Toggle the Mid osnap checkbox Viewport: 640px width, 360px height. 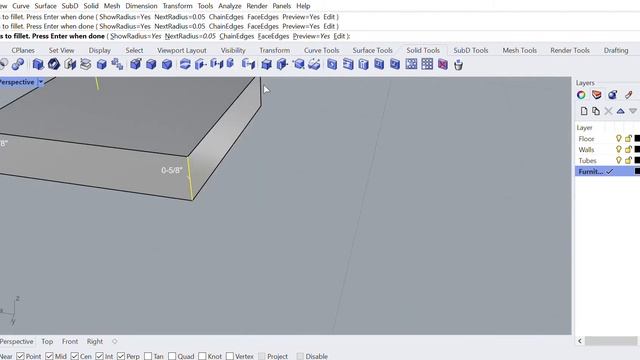(49, 356)
